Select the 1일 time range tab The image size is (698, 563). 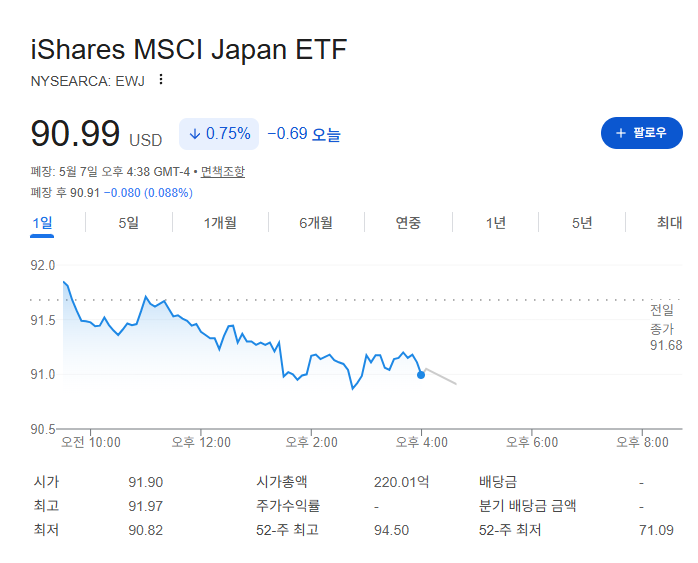pos(42,223)
